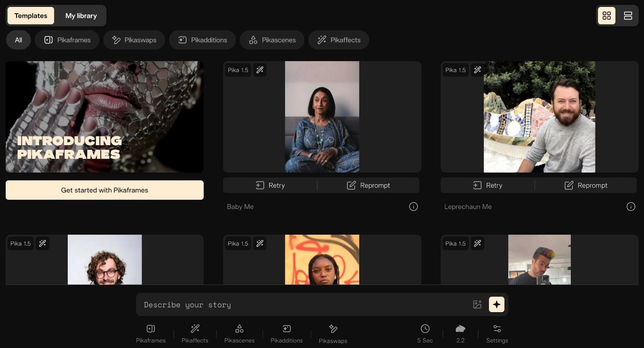644x348 pixels.
Task: Select Pikadditions tool in bottom toolbar
Action: click(x=287, y=334)
